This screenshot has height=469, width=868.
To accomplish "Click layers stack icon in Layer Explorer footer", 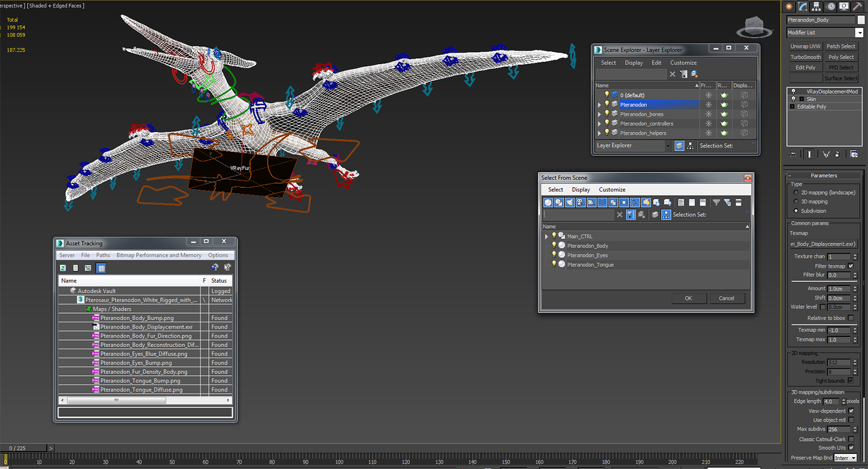I will pos(679,146).
